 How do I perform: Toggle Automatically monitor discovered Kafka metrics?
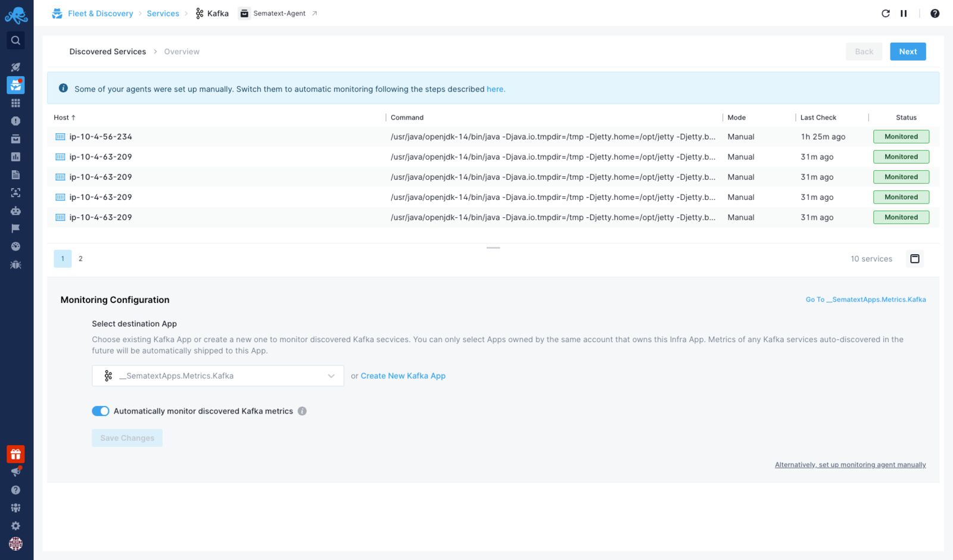[101, 411]
